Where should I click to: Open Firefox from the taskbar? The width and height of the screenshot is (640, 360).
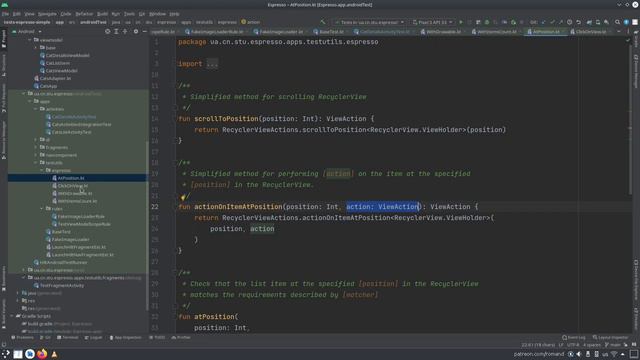coord(42,354)
